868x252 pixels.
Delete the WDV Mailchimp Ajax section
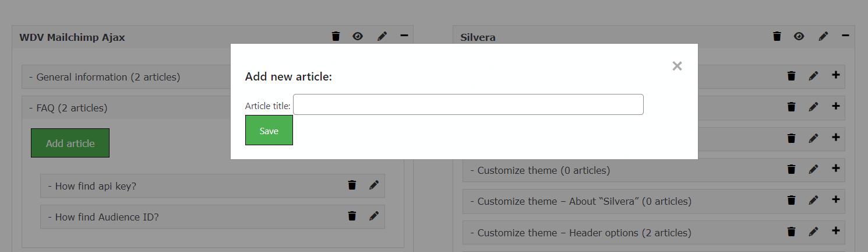tap(336, 37)
